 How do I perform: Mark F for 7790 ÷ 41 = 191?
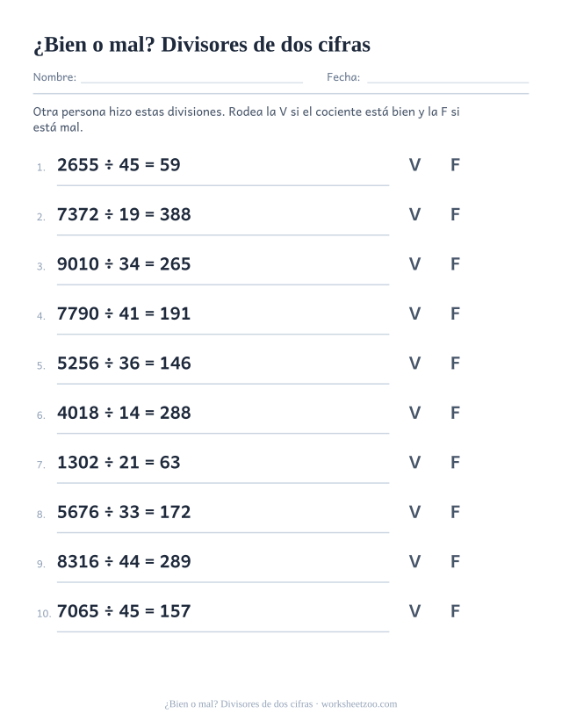(x=455, y=314)
